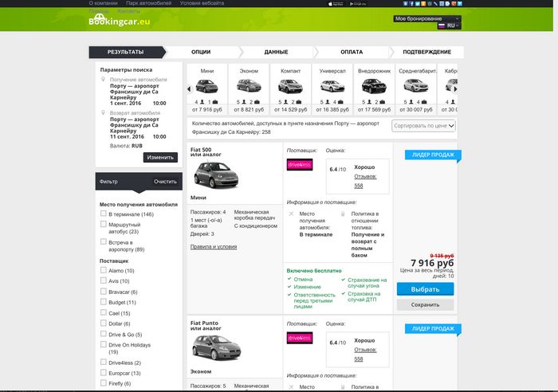Open the Fiat 500 car image
Viewport: 558px width, 392px height.
(x=216, y=174)
